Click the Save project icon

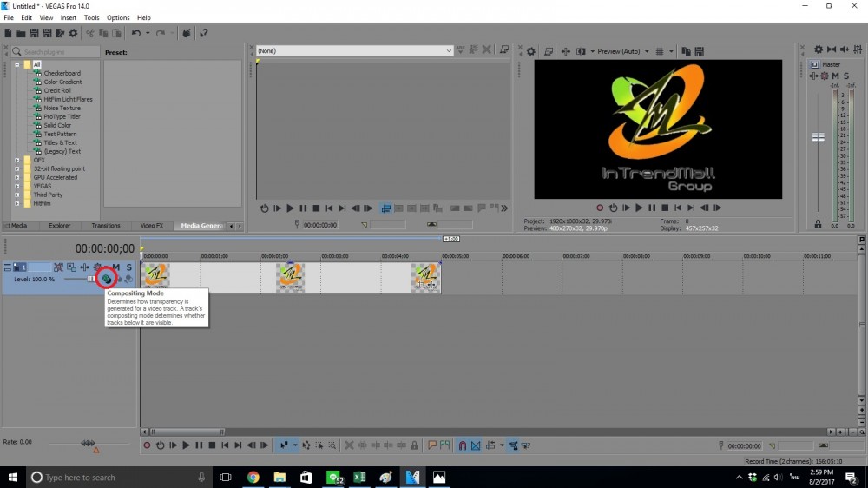tap(34, 33)
